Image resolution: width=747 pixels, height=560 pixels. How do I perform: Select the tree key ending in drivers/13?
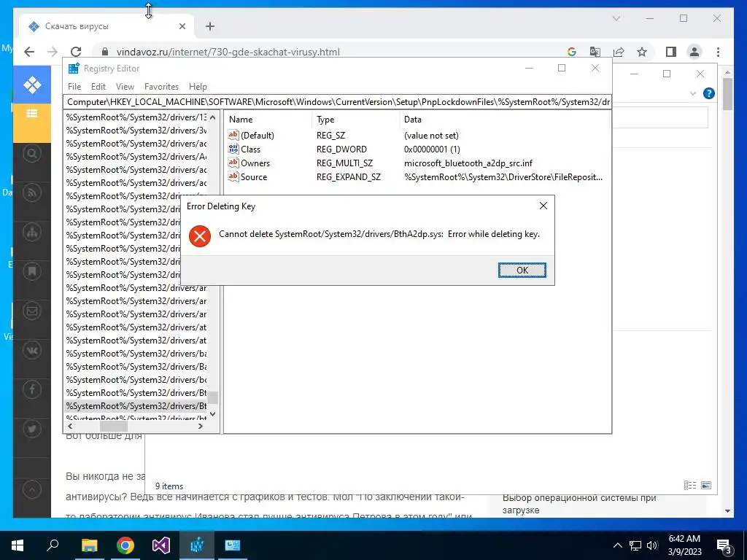tap(136, 117)
